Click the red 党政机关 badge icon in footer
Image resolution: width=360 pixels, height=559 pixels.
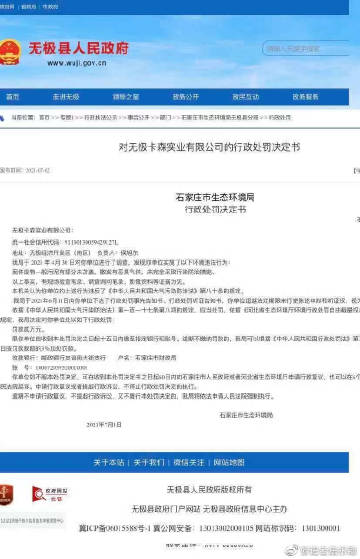pos(6,495)
